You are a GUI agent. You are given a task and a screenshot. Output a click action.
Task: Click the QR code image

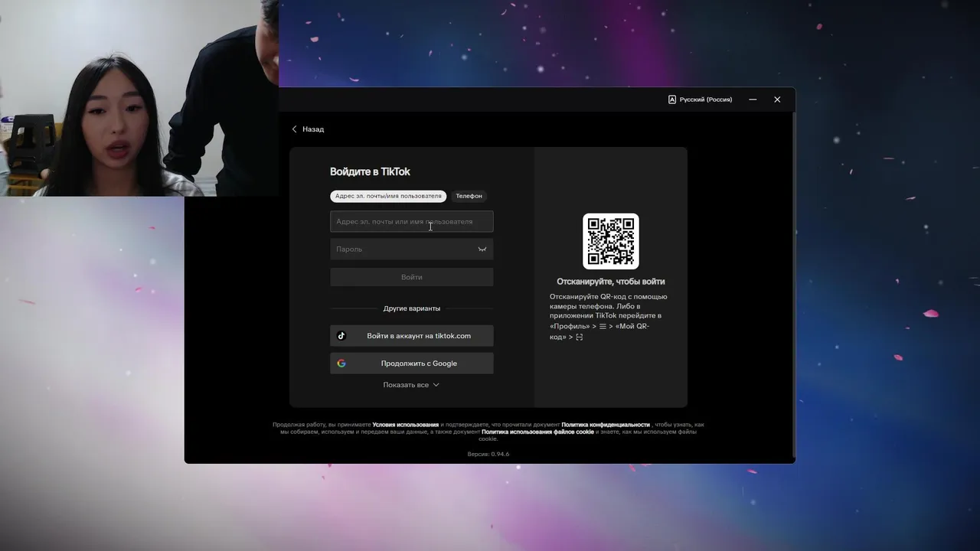point(611,241)
